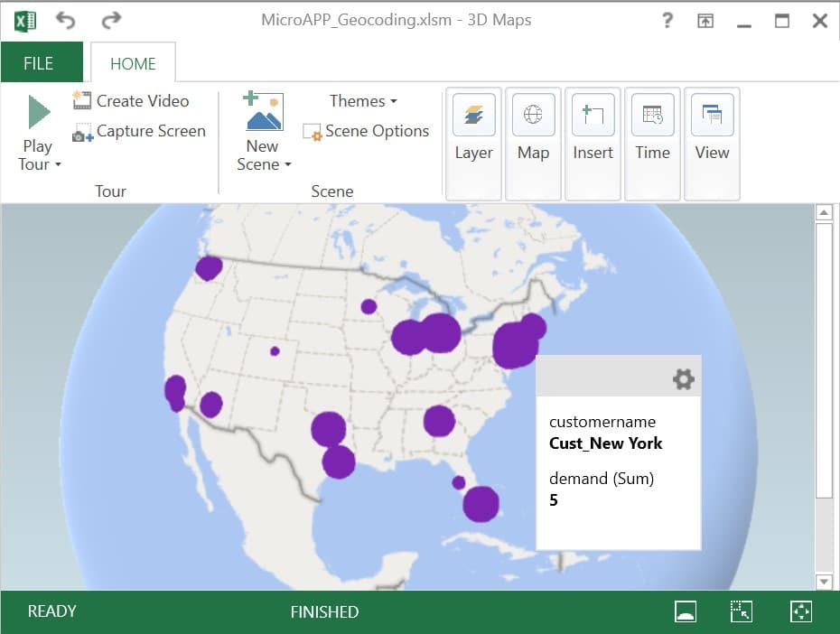
Task: Open the Insert ribbon group
Action: [x=593, y=144]
